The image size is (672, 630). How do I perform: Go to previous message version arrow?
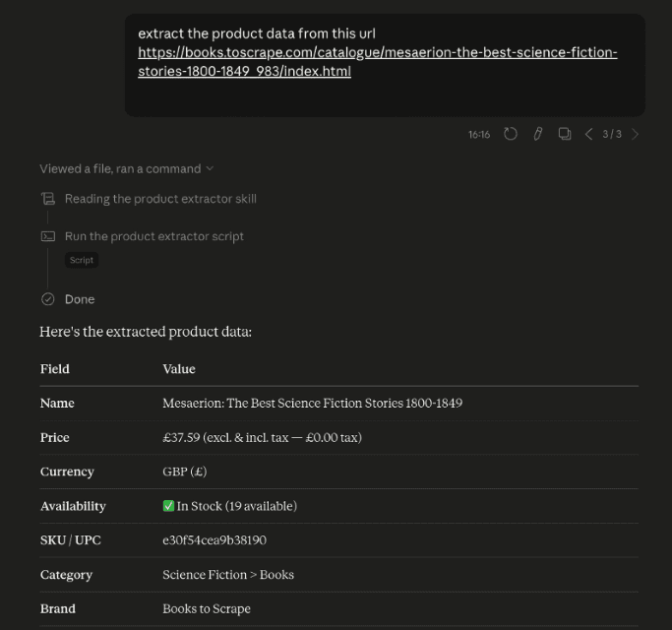click(x=589, y=134)
